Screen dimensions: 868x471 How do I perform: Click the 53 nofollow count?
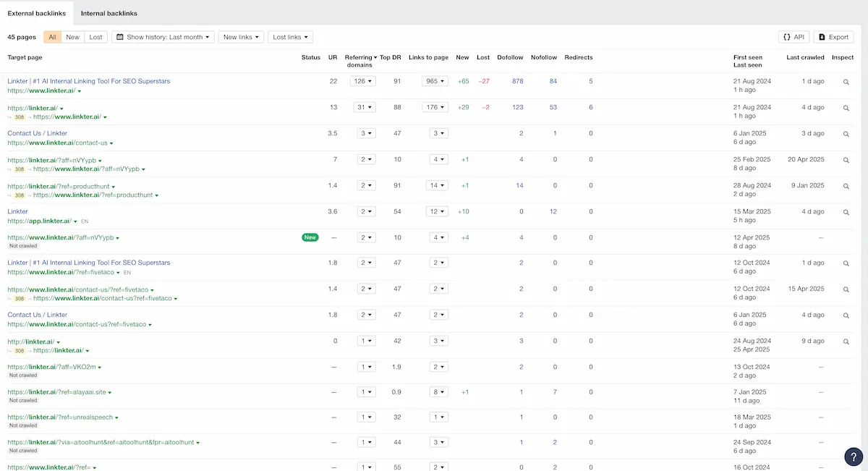click(553, 108)
